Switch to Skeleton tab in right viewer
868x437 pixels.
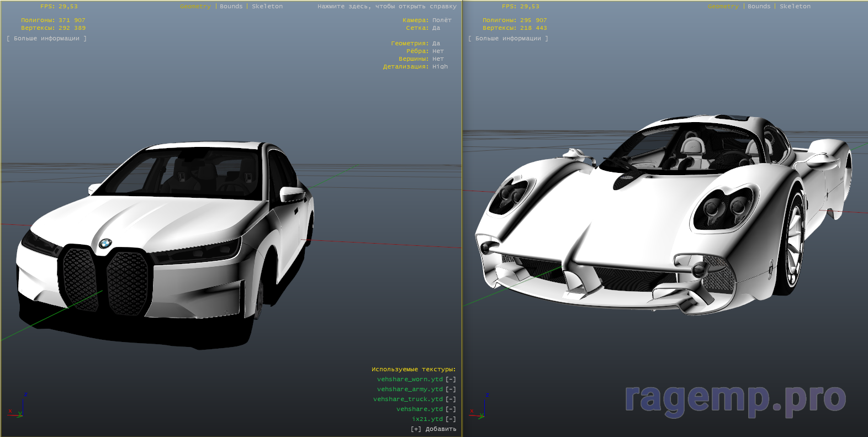(x=795, y=7)
